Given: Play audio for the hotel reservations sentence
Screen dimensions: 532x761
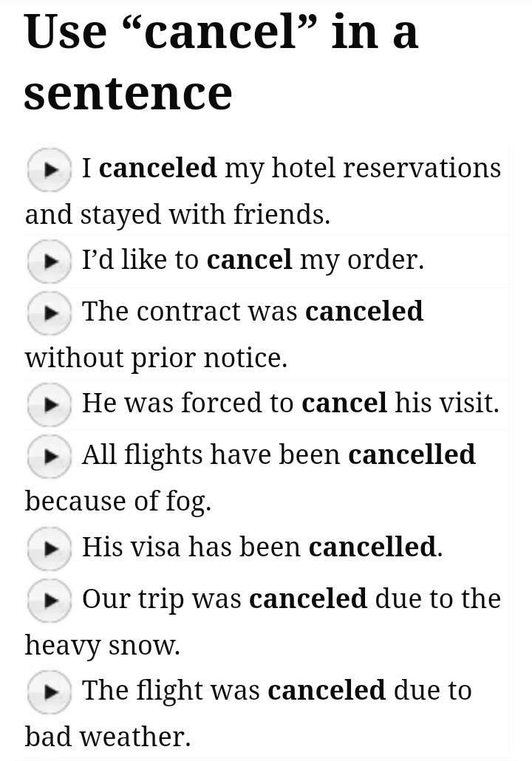Looking at the screenshot, I should point(49,169).
